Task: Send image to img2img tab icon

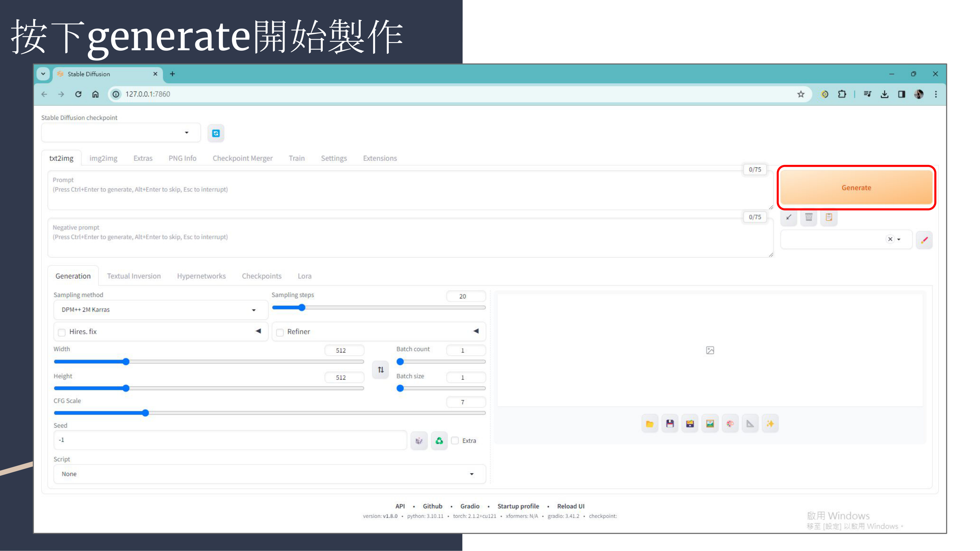Action: point(710,424)
